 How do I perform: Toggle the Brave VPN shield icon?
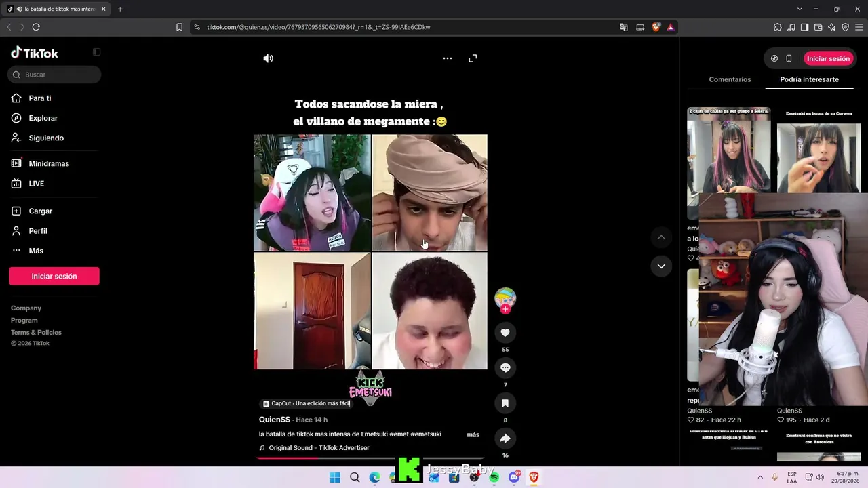pos(846,27)
